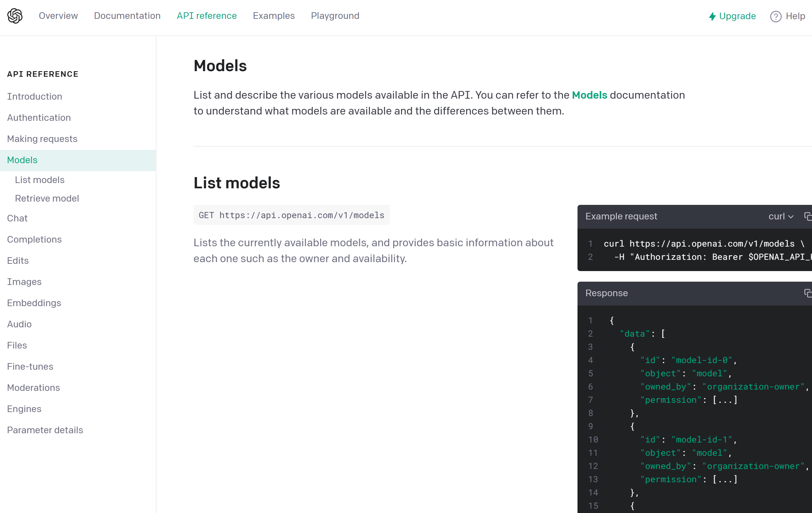This screenshot has width=812, height=513.
Task: Go to the Chat section
Action: point(18,218)
